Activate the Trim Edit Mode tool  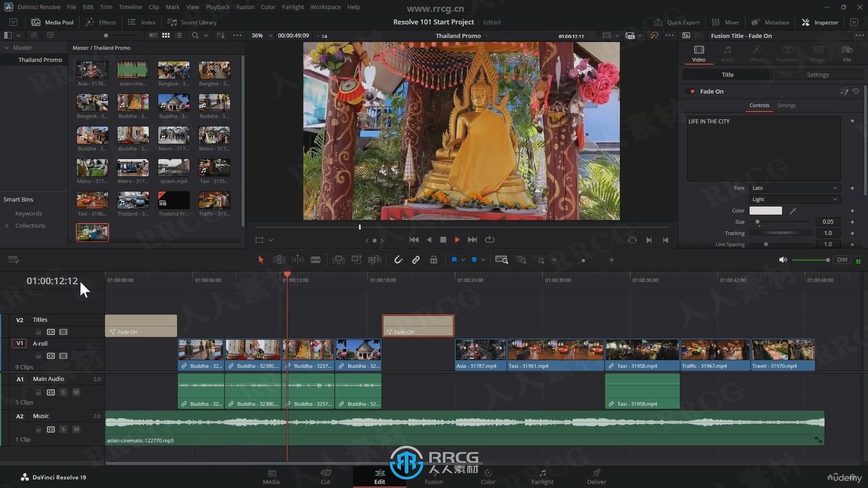tap(279, 260)
